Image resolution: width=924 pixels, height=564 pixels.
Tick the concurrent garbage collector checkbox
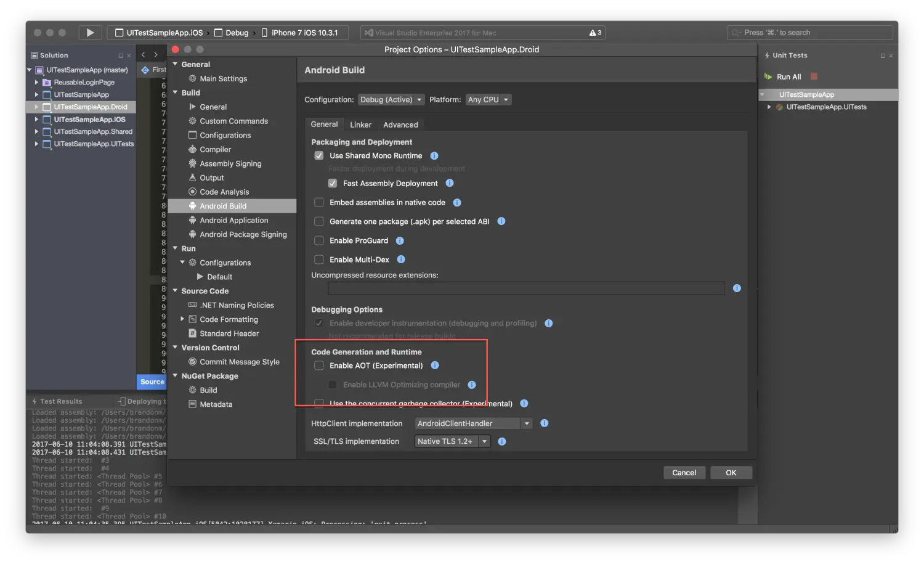319,404
